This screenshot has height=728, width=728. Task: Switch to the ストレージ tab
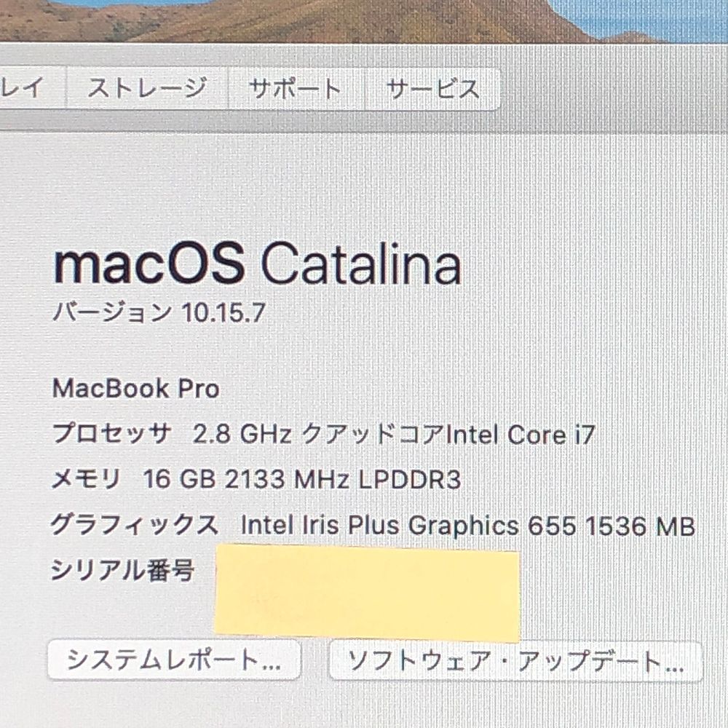(147, 88)
